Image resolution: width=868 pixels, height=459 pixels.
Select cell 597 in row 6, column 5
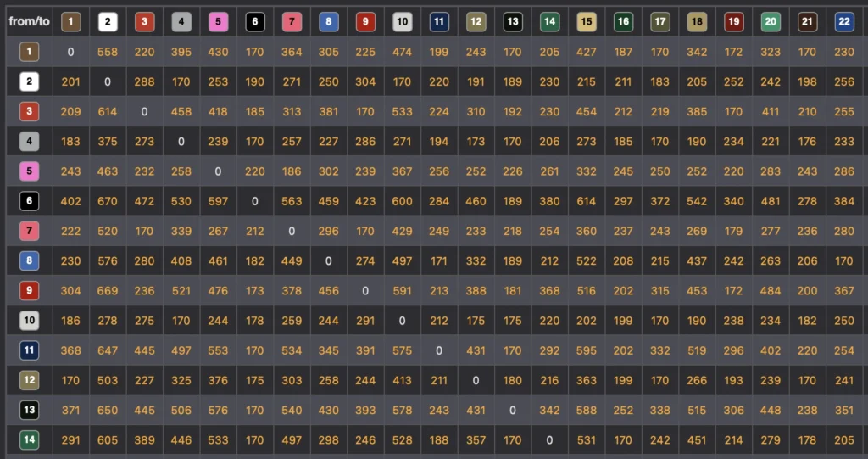[x=218, y=201]
